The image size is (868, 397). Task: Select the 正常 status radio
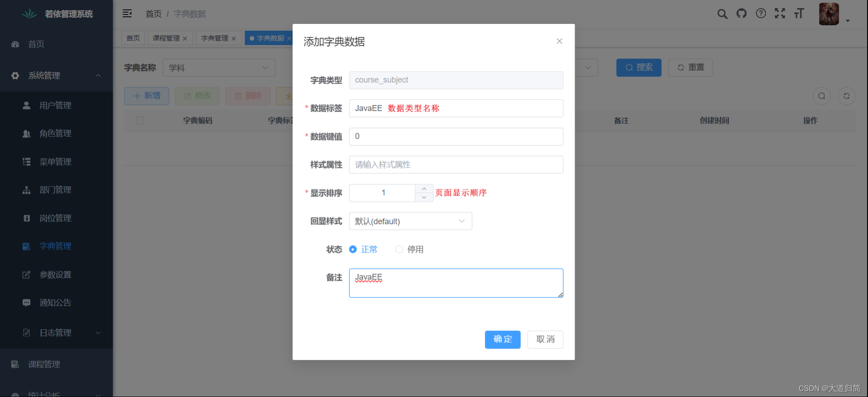pyautogui.click(x=353, y=249)
